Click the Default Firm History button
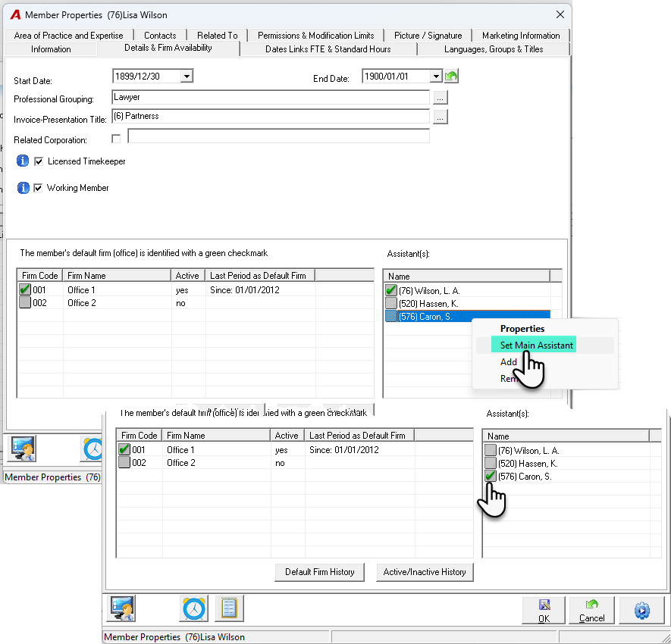Screen dimensions: 671x644 click(320, 572)
